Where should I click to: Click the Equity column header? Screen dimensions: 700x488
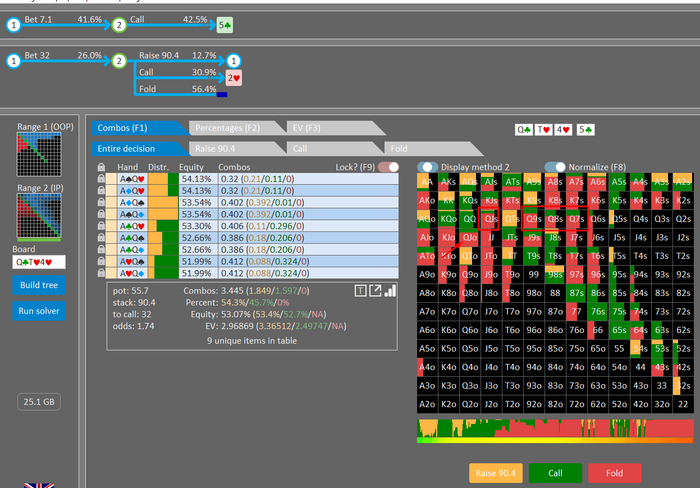point(191,167)
